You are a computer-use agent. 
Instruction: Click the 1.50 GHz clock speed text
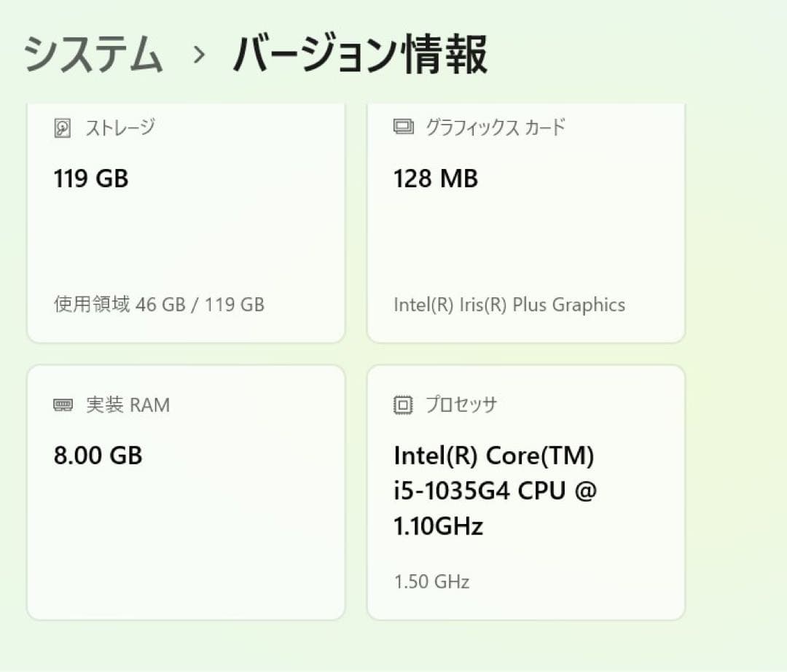point(431,582)
